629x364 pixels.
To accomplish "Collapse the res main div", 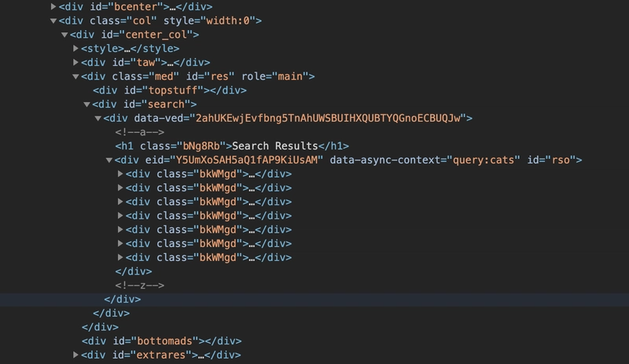I will pyautogui.click(x=75, y=76).
